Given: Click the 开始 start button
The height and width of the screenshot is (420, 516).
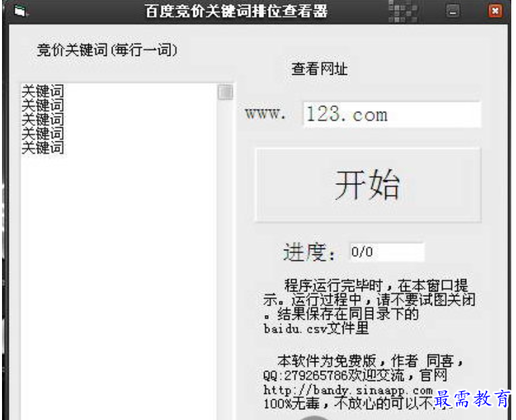Looking at the screenshot, I should coord(368,185).
